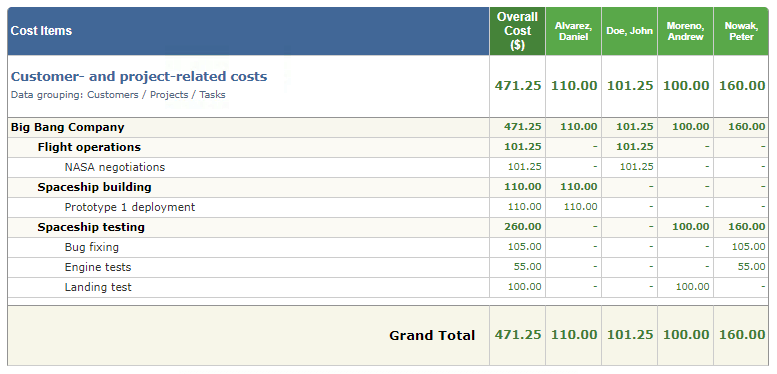Click Grand Total overall cost 471.25

[x=518, y=335]
